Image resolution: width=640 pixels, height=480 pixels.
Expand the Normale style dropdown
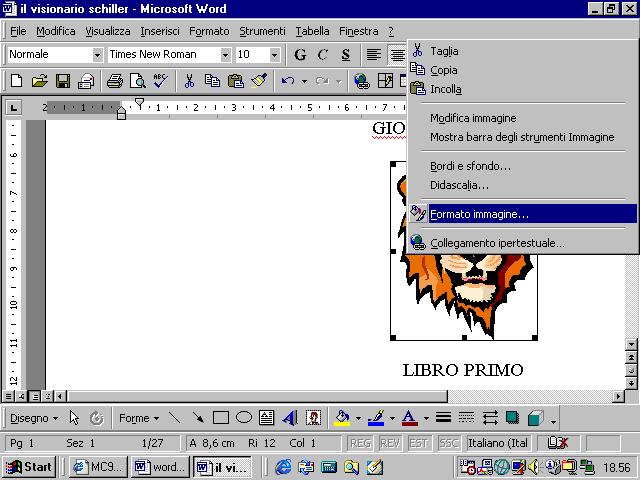tap(98, 54)
